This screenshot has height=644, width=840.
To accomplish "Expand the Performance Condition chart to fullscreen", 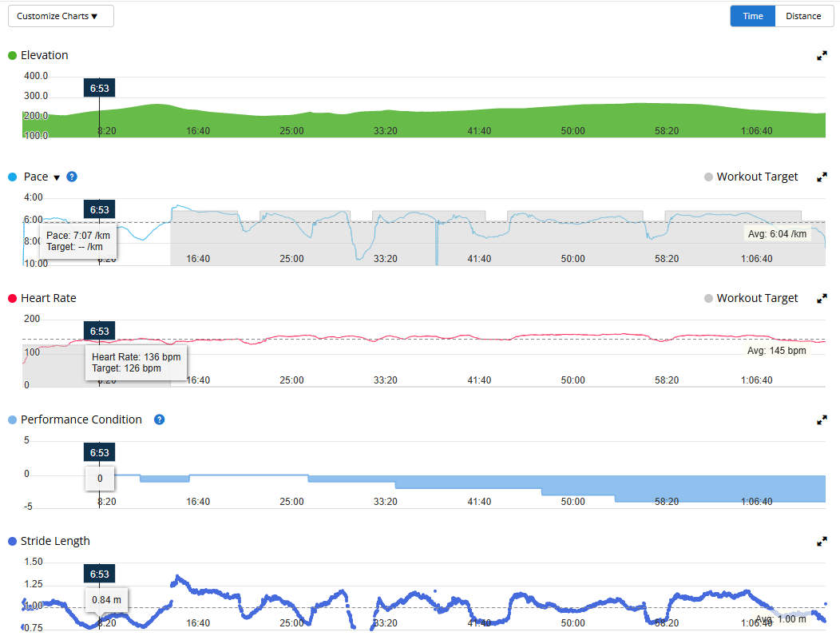I will 822,420.
